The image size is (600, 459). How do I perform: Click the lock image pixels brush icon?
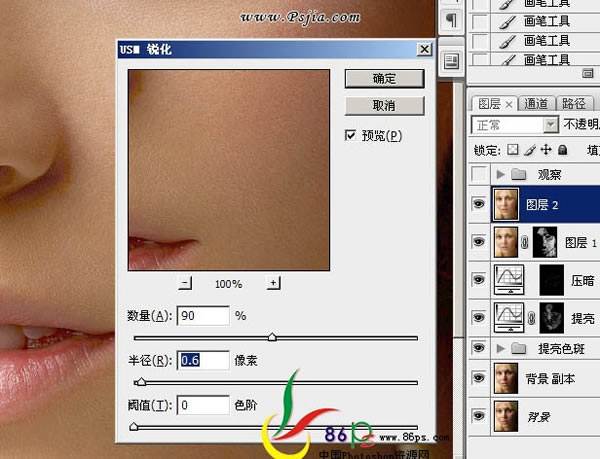(x=530, y=150)
